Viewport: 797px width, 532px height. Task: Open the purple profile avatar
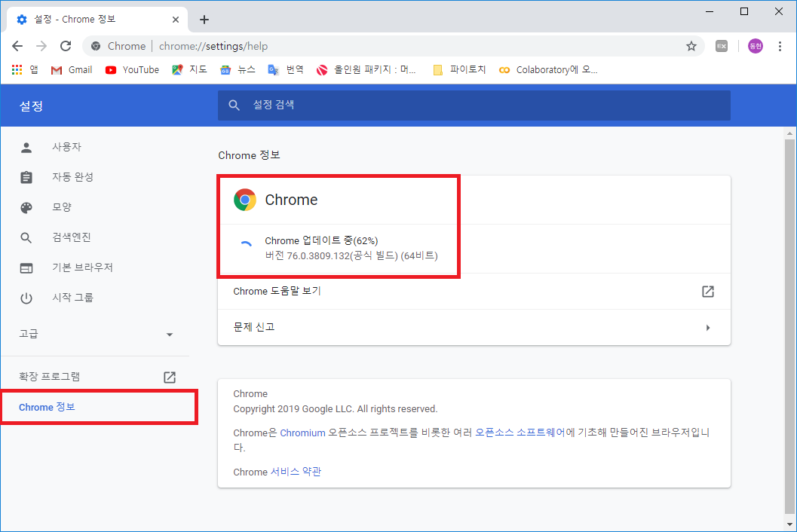[x=756, y=46]
